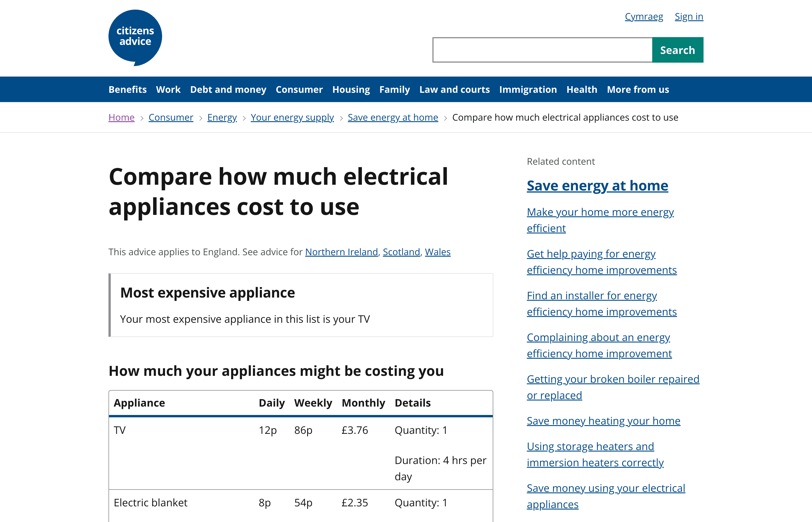Image resolution: width=812 pixels, height=522 pixels.
Task: Open the Sign in link
Action: pos(689,16)
